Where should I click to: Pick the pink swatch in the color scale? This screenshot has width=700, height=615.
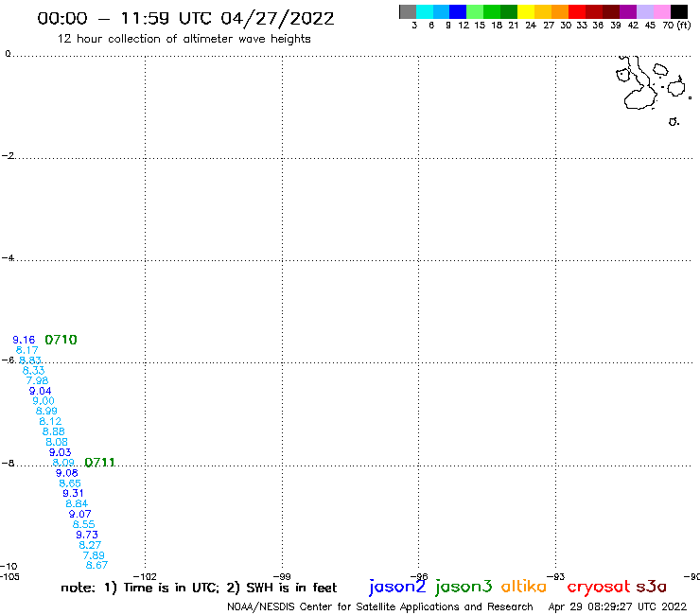tap(661, 11)
